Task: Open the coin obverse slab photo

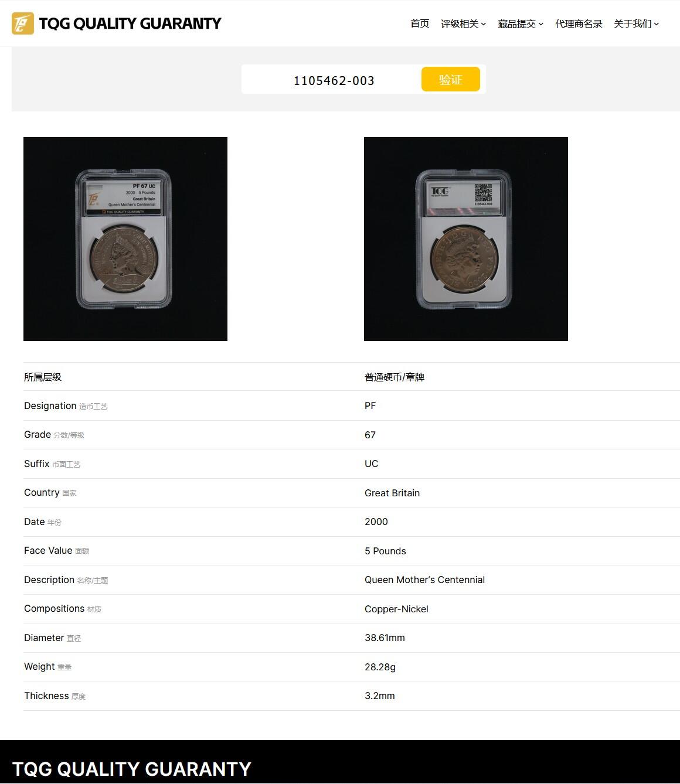Action: click(x=125, y=239)
